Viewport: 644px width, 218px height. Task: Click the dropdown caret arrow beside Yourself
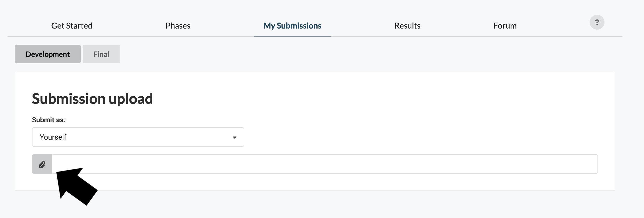tap(234, 137)
